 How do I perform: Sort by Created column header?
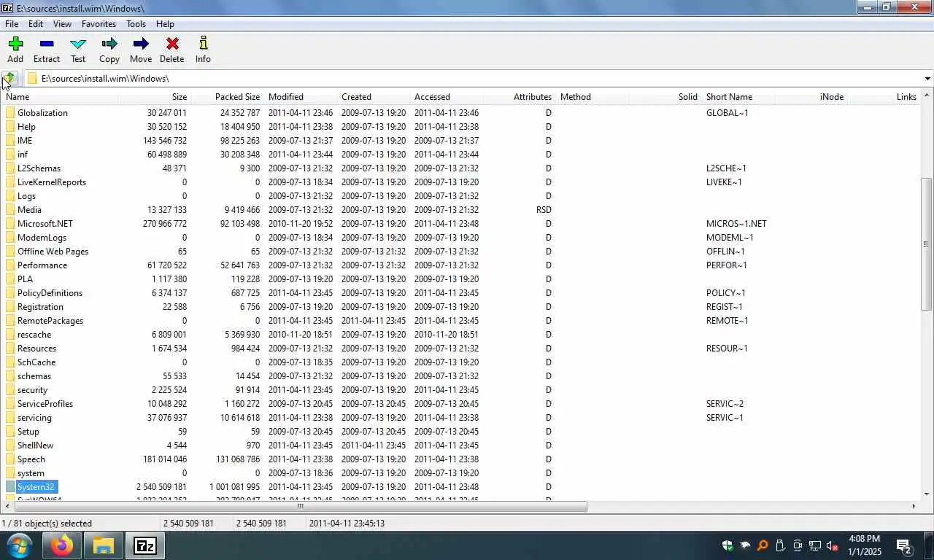(x=374, y=97)
